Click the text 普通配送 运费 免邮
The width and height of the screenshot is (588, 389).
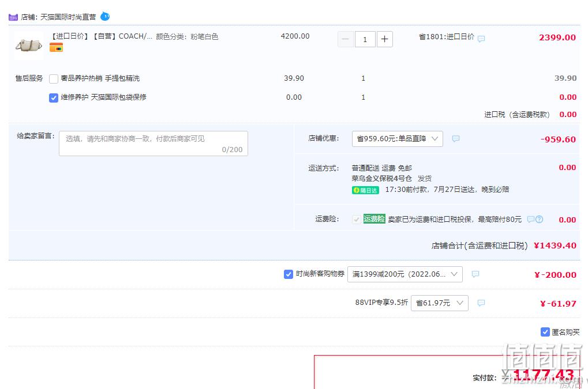click(x=382, y=168)
